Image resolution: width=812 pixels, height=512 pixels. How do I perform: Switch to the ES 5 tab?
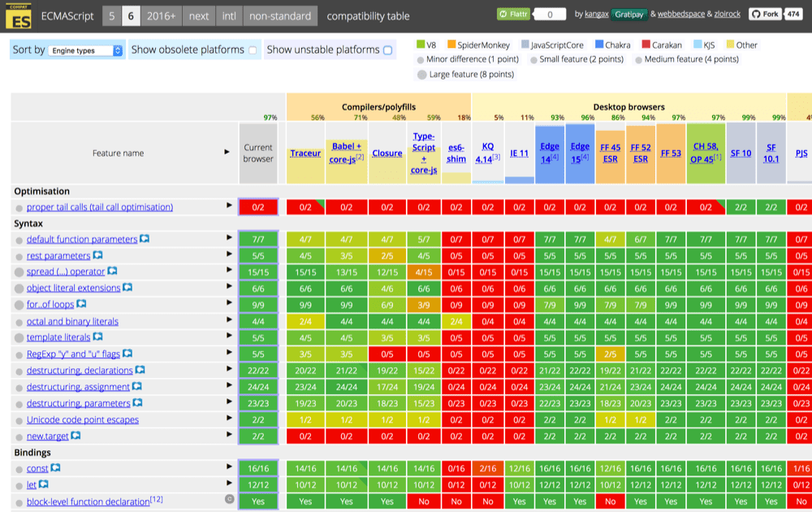click(x=112, y=16)
